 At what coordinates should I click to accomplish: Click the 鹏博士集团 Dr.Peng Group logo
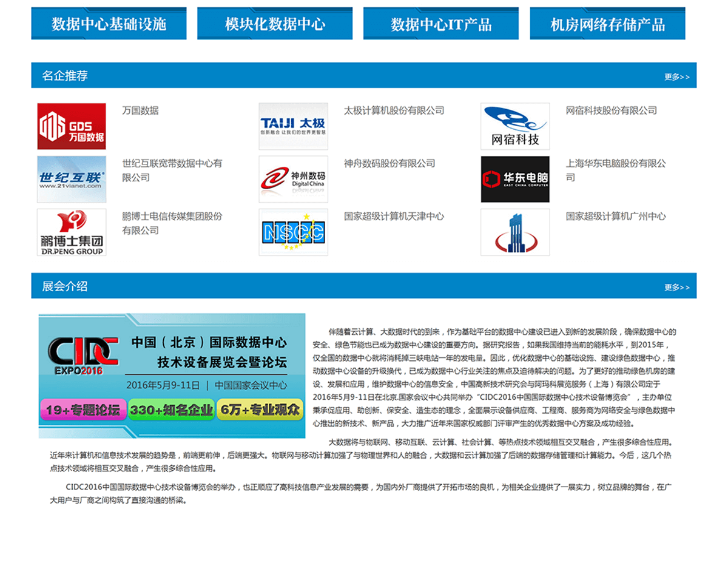tap(72, 232)
